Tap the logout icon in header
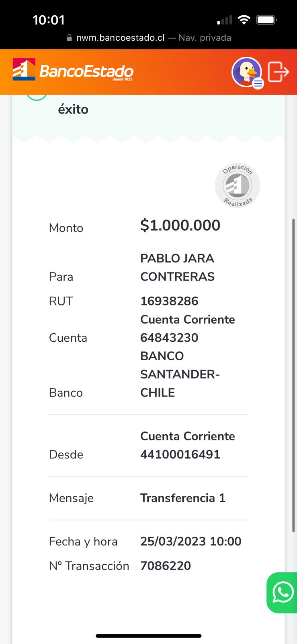 [x=278, y=72]
